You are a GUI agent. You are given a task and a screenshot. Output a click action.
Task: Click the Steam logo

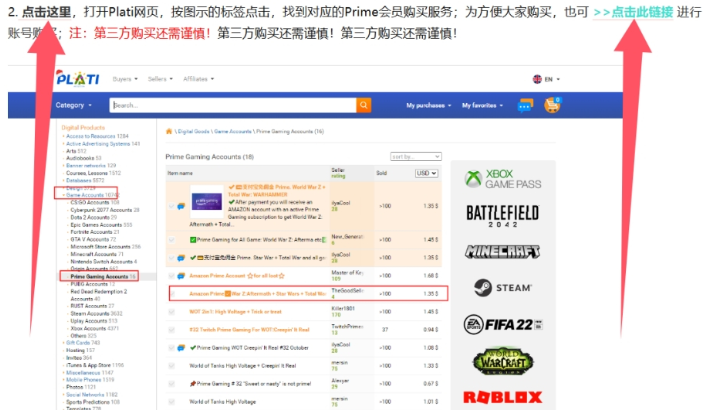[x=502, y=288]
